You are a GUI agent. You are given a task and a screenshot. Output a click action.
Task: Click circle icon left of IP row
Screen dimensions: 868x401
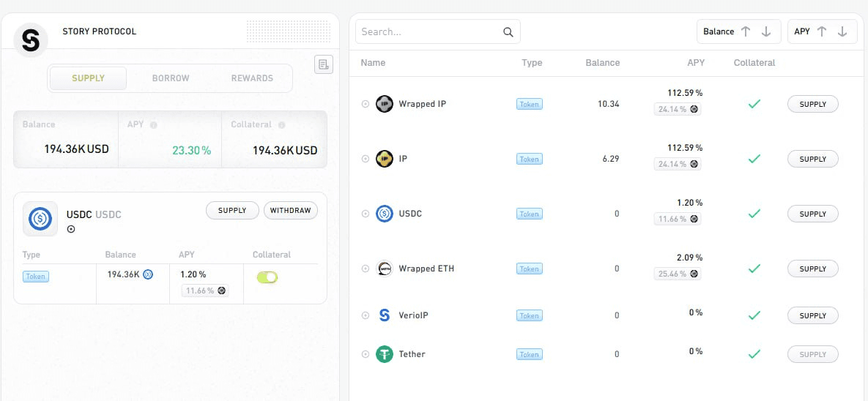[366, 159]
